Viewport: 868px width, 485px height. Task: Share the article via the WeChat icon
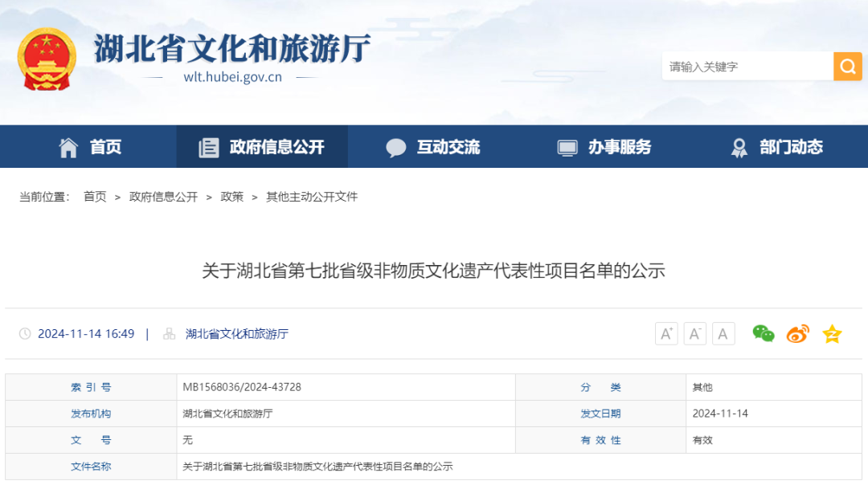coord(763,333)
